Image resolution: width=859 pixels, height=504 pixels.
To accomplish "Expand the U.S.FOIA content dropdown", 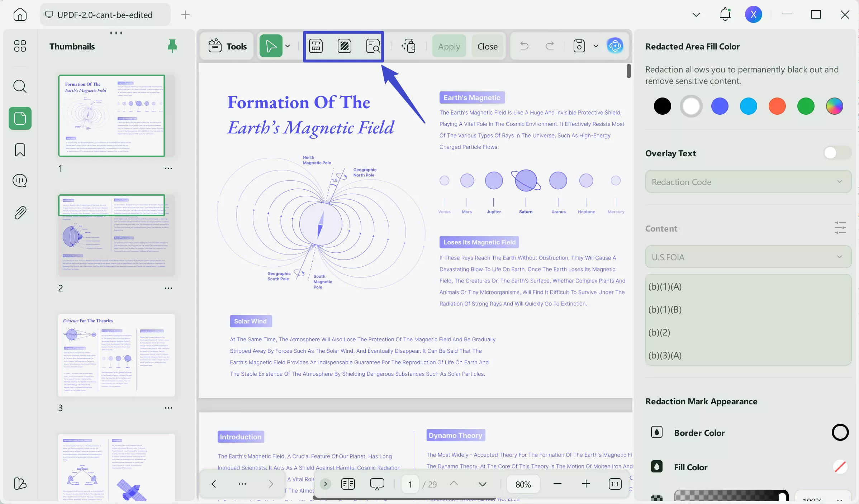I will coord(748,257).
